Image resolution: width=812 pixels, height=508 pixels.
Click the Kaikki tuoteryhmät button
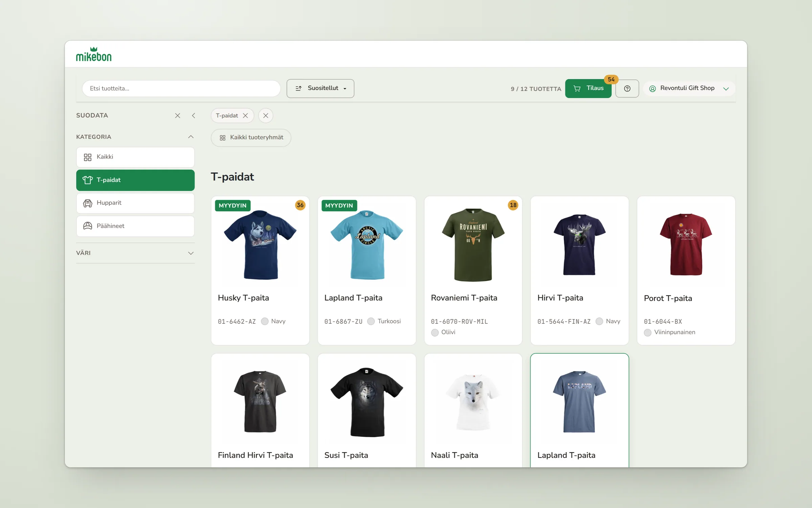(x=251, y=137)
